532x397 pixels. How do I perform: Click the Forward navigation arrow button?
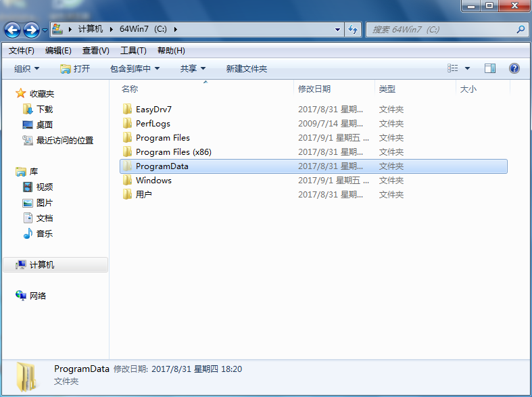click(x=31, y=30)
